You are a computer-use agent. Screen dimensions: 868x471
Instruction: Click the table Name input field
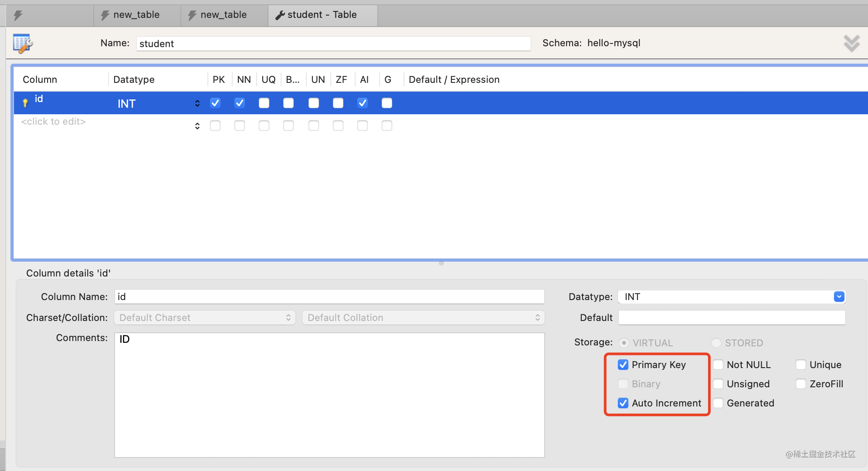tap(333, 44)
